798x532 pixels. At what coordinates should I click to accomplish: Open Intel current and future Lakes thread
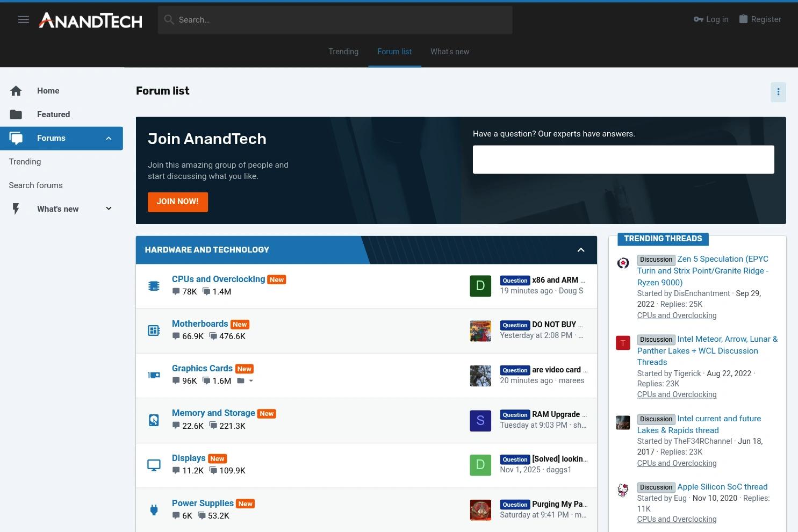(699, 425)
